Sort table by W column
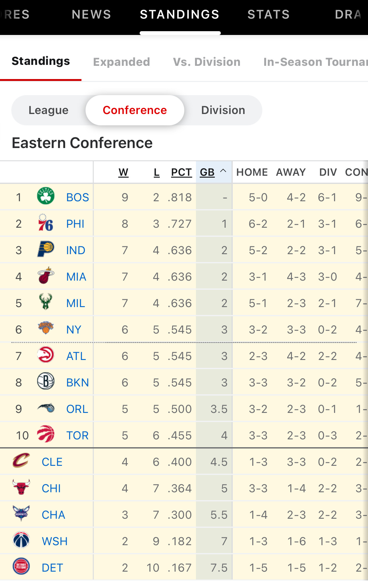 point(123,172)
